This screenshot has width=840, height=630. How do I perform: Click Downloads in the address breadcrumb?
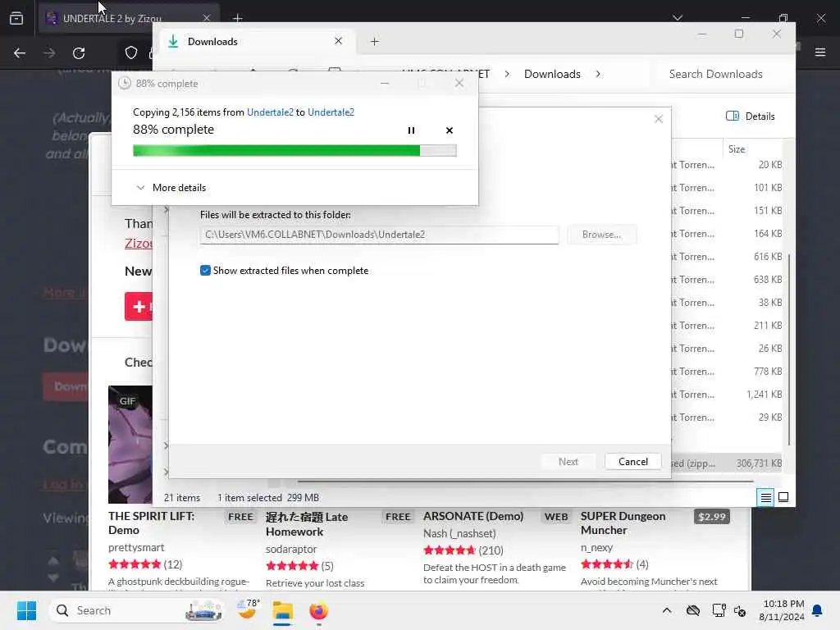tap(552, 74)
